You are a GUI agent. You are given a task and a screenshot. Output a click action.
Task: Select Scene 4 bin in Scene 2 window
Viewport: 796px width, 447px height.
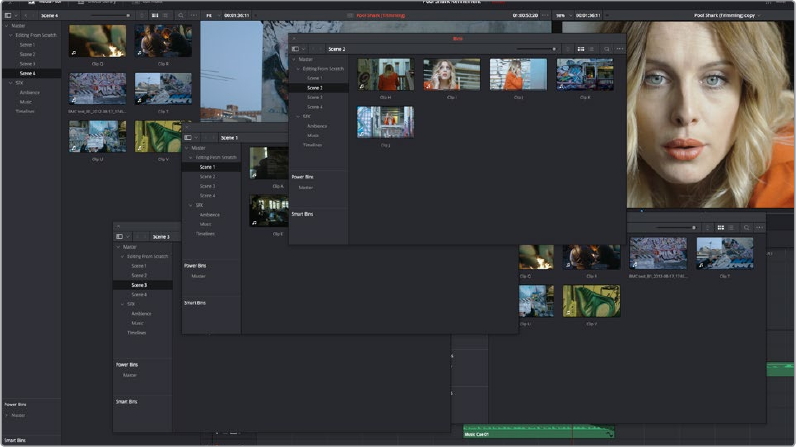(x=315, y=107)
